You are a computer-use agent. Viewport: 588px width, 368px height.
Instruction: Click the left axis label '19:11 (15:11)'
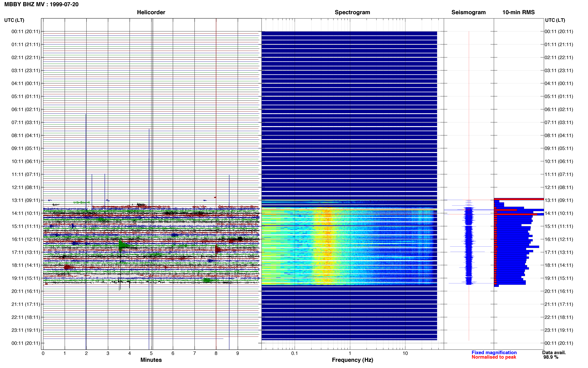tap(26, 278)
